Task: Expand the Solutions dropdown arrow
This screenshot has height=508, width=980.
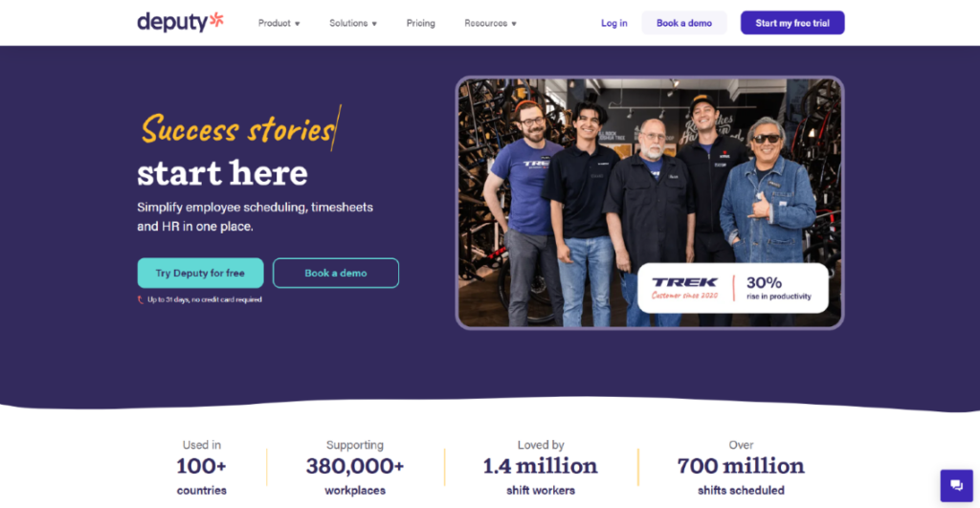Action: click(374, 24)
